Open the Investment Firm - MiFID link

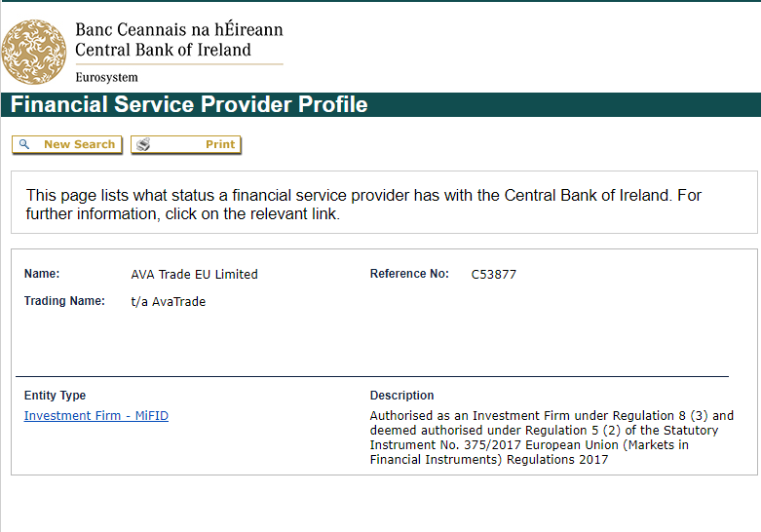(x=96, y=416)
